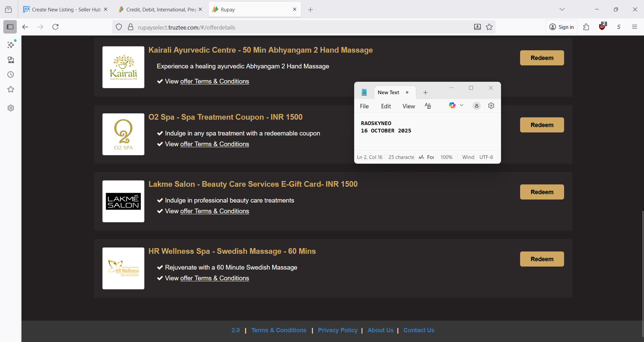Open the Privacy Policy footer link

(337, 330)
